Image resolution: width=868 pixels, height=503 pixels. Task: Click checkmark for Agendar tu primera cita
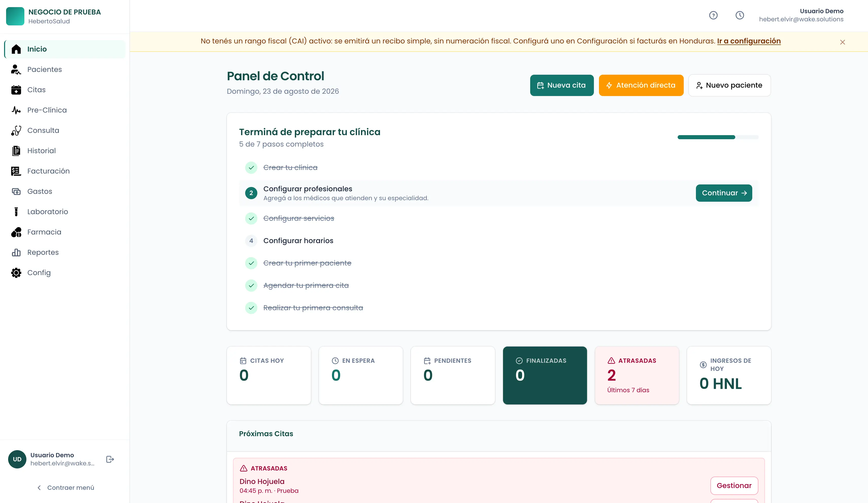point(251,286)
